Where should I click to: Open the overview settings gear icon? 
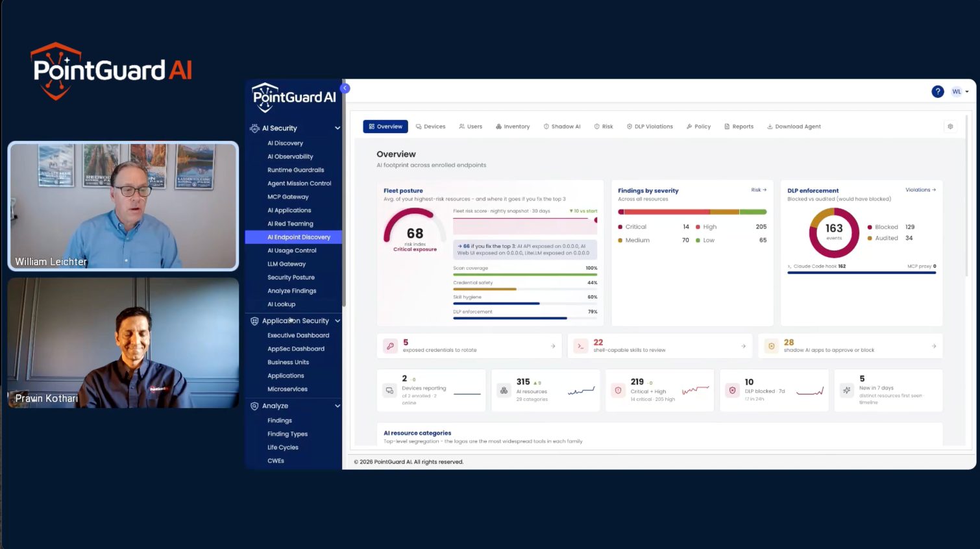tap(950, 127)
